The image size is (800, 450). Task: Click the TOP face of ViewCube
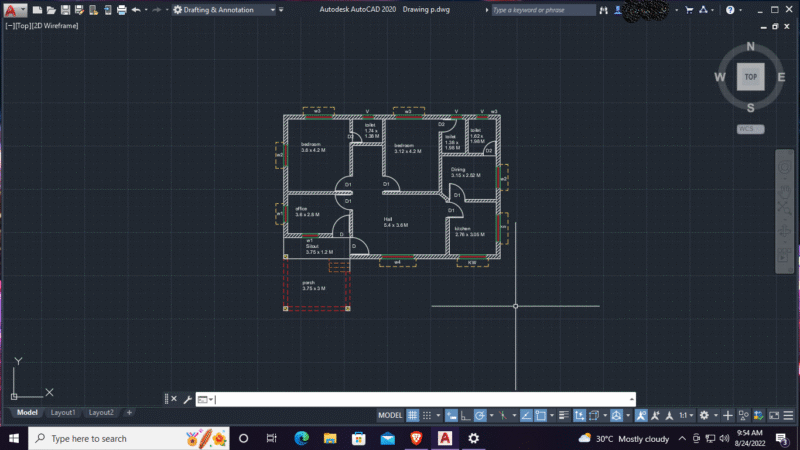tap(751, 77)
